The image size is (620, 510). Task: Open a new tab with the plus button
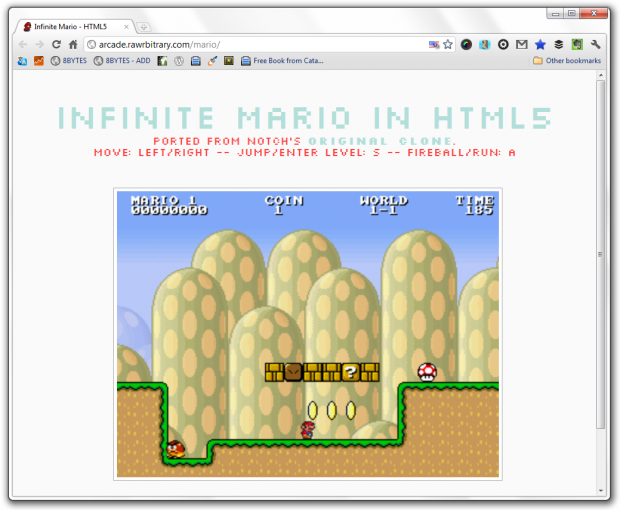[144, 27]
